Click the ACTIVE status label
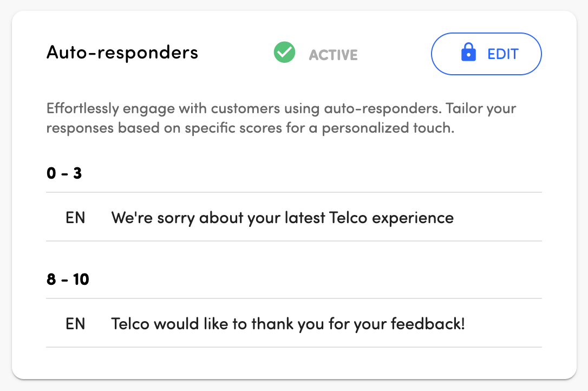The width and height of the screenshot is (588, 391). click(x=333, y=55)
